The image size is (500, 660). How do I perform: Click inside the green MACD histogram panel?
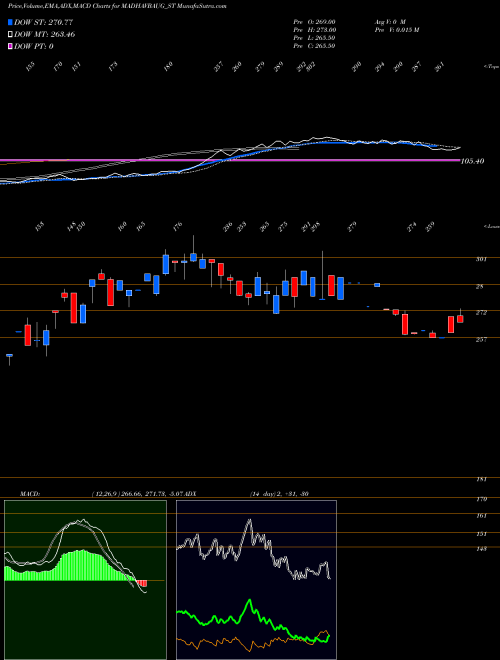click(85, 580)
